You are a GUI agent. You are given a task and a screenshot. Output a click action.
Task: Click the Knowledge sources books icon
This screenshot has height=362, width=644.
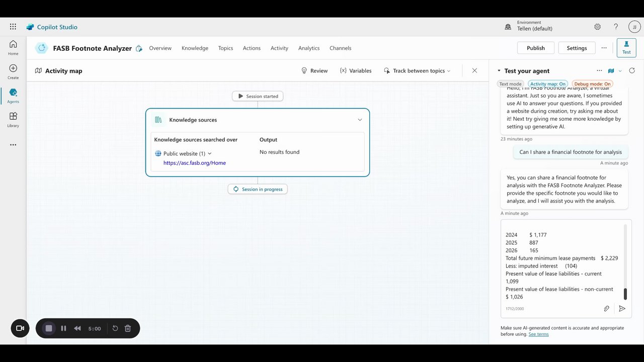pos(158,120)
